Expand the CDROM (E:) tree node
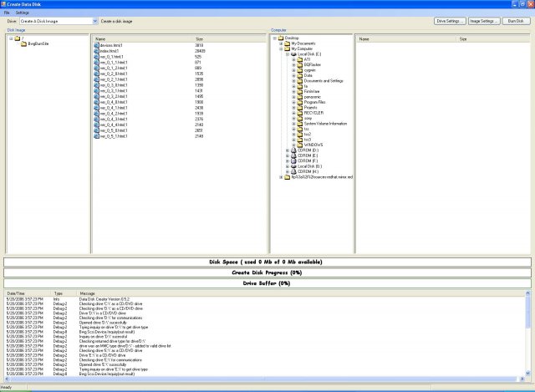535x392 pixels. pyautogui.click(x=288, y=155)
